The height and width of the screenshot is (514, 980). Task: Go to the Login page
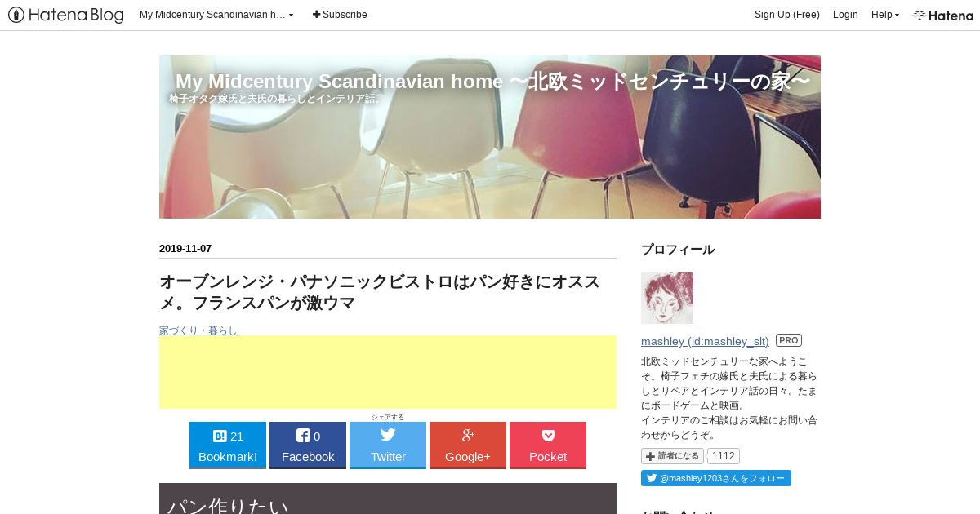[845, 15]
